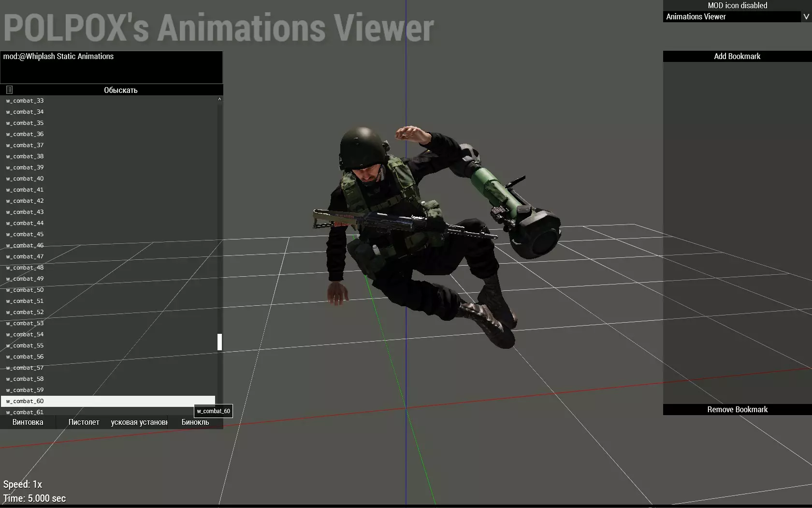Switch to the Бинокль tab
This screenshot has width=812, height=508.
[x=195, y=422]
